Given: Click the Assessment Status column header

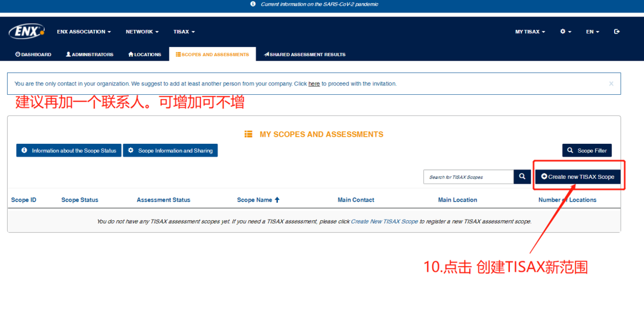Looking at the screenshot, I should tap(163, 200).
